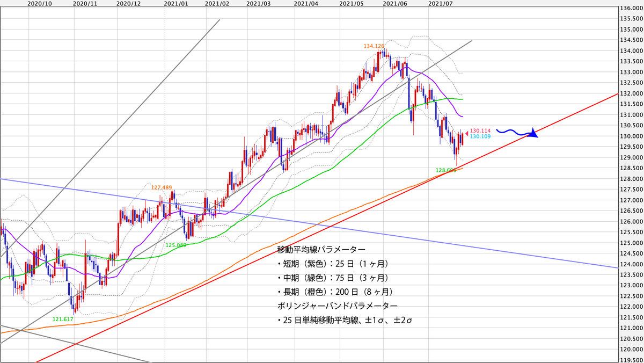
Task: Click the 2021/03 date label
Action: tap(259, 3)
